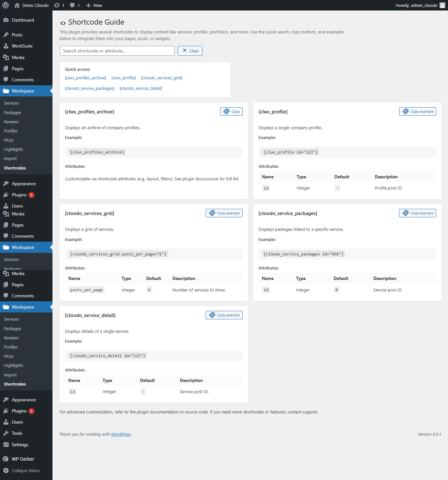Viewport: 448px width, 480px height.
Task: Expand the Settings menu section
Action: point(19,445)
